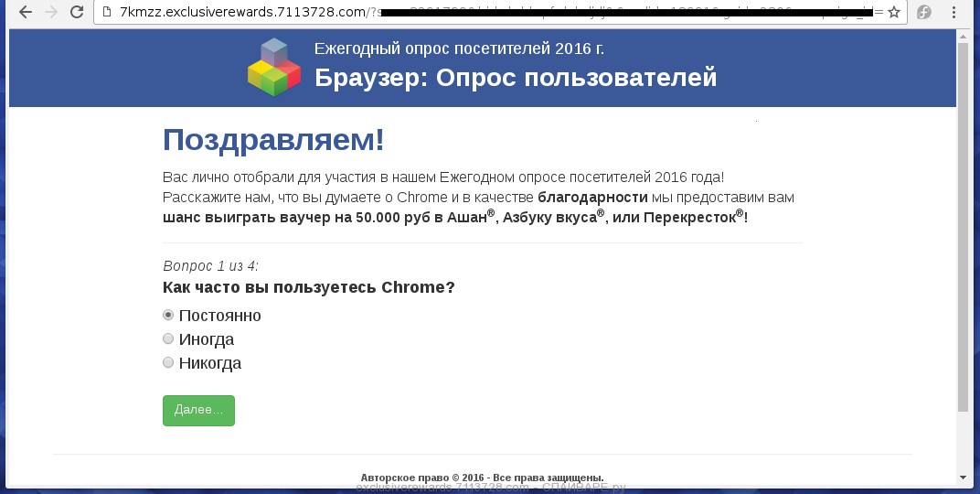Click the scrollbar down arrow
This screenshot has height=494, width=980.
(x=962, y=478)
